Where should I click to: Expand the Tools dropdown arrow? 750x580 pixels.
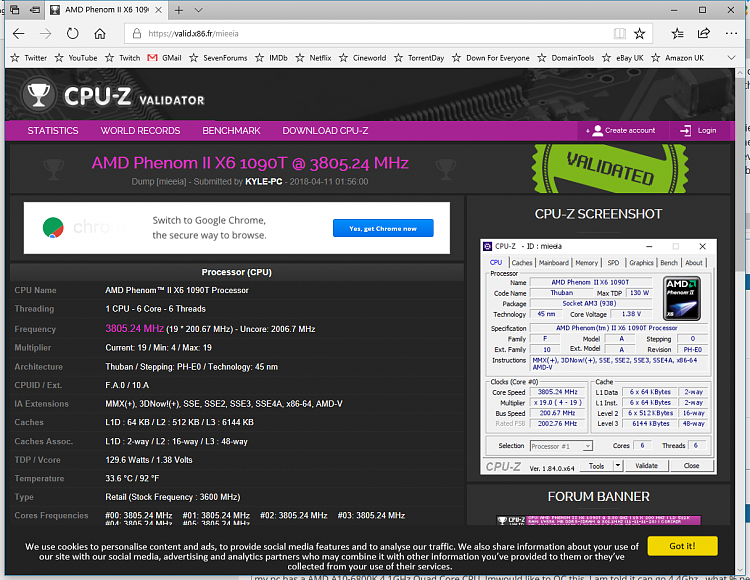tap(618, 466)
